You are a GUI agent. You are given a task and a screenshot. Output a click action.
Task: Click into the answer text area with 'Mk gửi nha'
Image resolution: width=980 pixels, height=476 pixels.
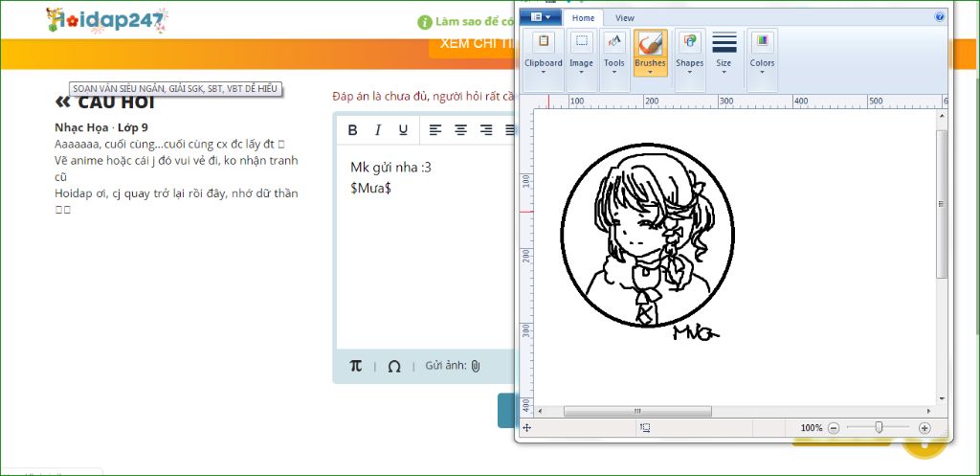(x=426, y=247)
